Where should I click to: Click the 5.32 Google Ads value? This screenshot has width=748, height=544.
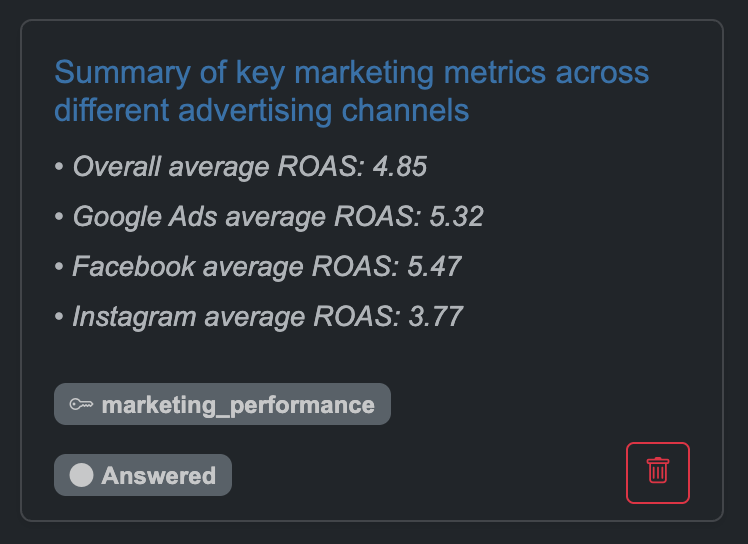(x=457, y=217)
